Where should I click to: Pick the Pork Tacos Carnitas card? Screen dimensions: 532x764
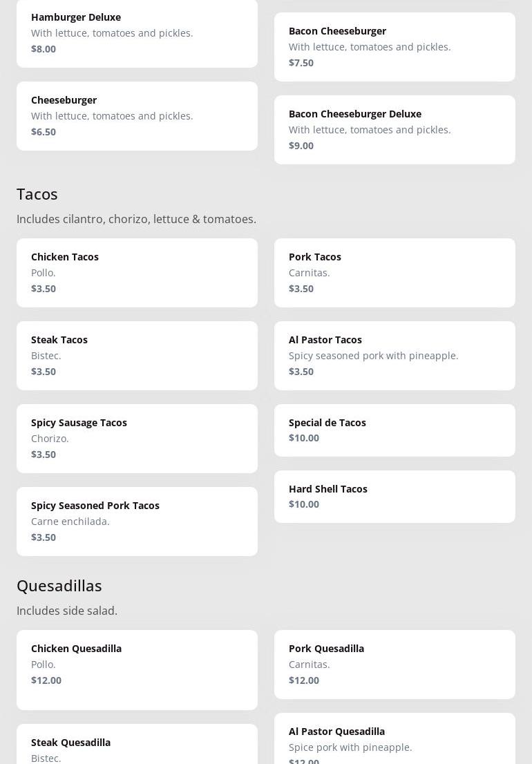[x=395, y=272]
